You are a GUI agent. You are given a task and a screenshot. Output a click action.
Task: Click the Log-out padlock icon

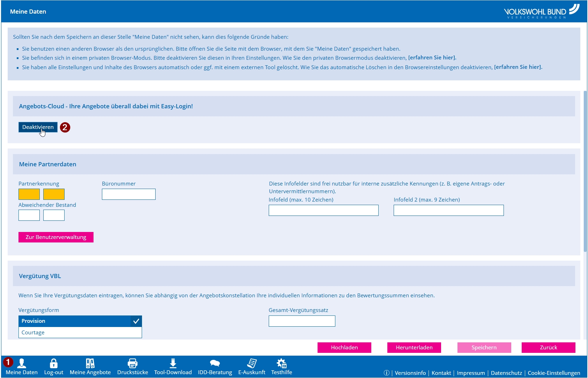(x=54, y=363)
